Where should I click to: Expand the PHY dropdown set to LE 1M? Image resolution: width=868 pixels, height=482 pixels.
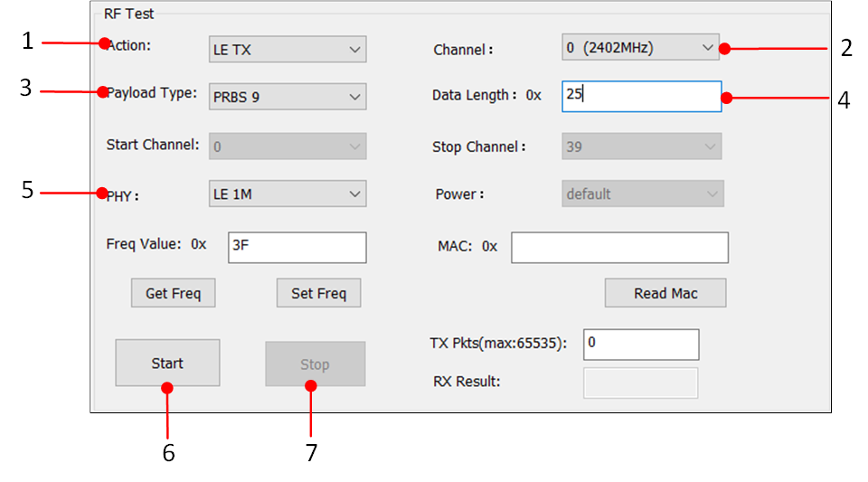287,194
